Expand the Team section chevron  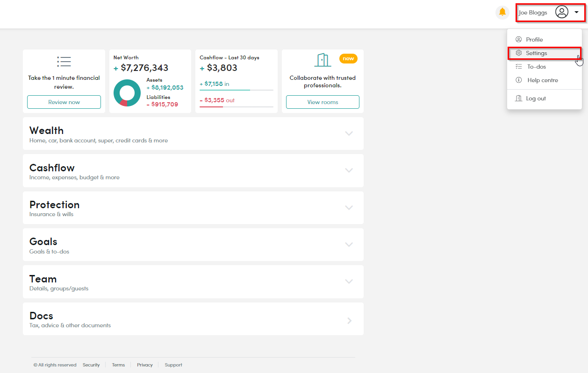[349, 282]
